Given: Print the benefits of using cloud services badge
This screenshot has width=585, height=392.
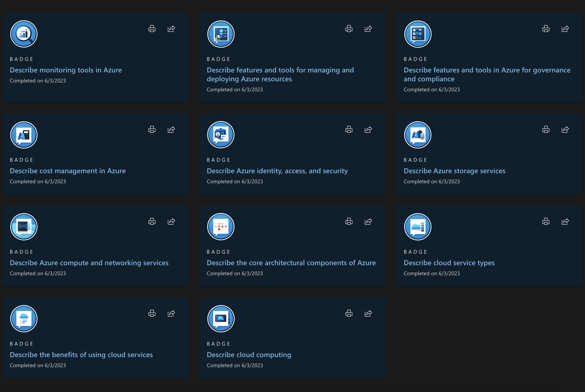Looking at the screenshot, I should [152, 313].
